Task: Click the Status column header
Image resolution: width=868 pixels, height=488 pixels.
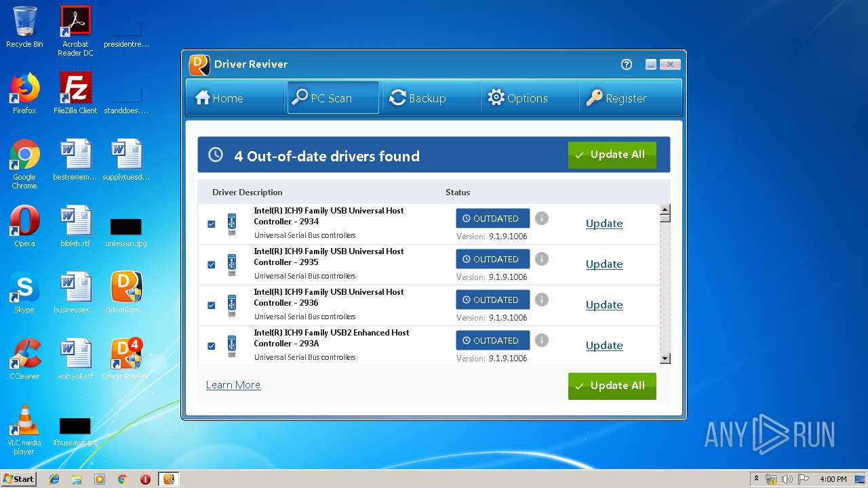Action: pos(458,192)
